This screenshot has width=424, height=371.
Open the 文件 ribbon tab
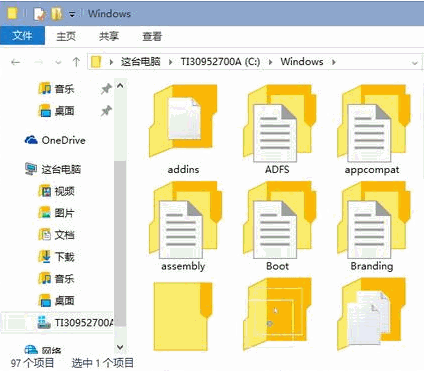pos(22,35)
